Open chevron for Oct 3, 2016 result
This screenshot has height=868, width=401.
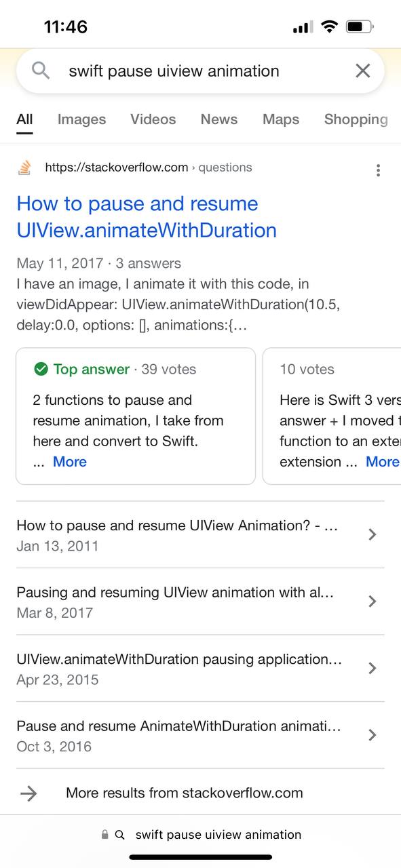(372, 734)
